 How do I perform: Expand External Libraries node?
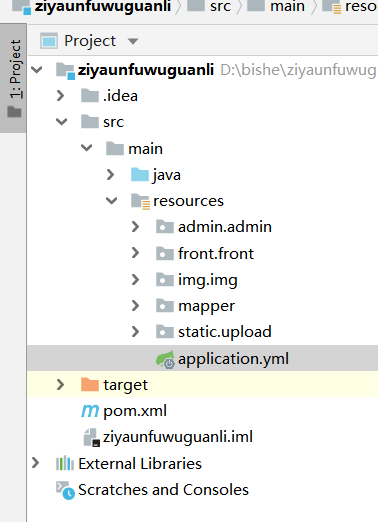[x=36, y=463]
